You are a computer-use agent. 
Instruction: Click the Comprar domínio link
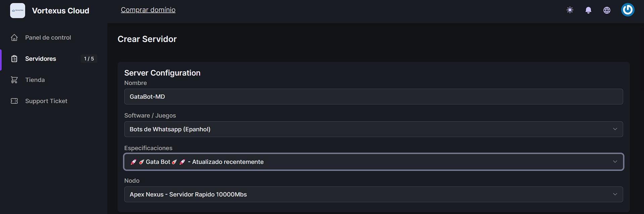[x=148, y=10]
